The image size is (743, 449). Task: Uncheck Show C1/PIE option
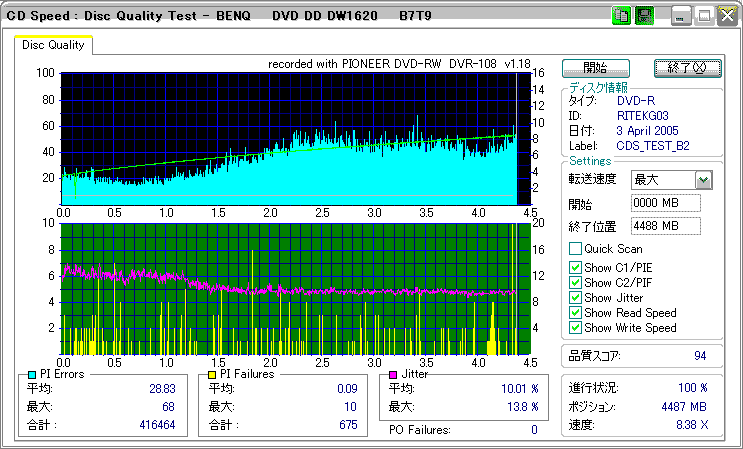click(575, 267)
